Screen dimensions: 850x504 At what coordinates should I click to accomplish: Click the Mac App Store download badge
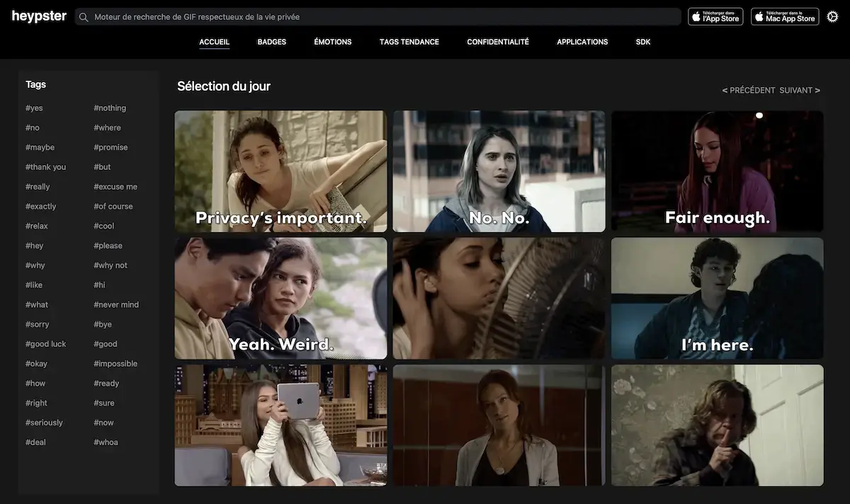coord(785,16)
